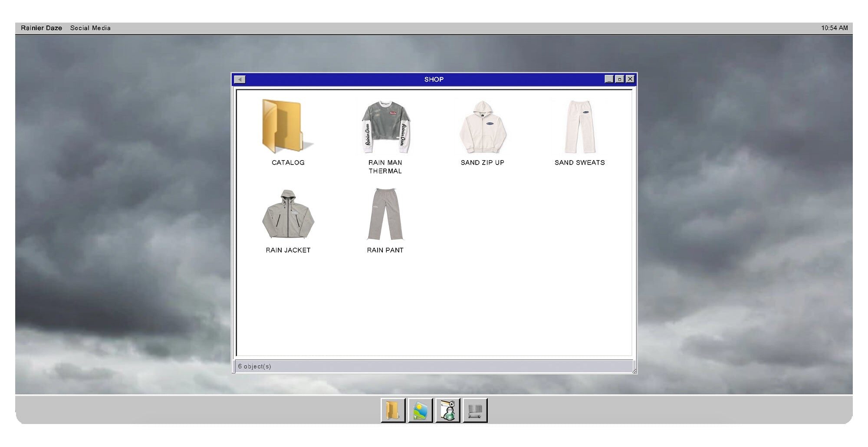This screenshot has height=447, width=868.
Task: Launch the landscape picture icon in the dock
Action: click(x=420, y=410)
